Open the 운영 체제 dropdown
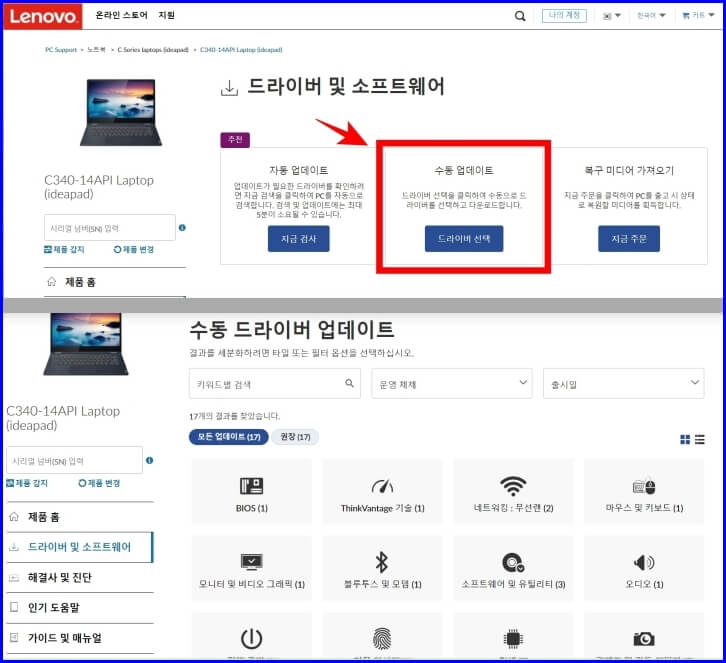The width and height of the screenshot is (726, 663). click(x=452, y=384)
